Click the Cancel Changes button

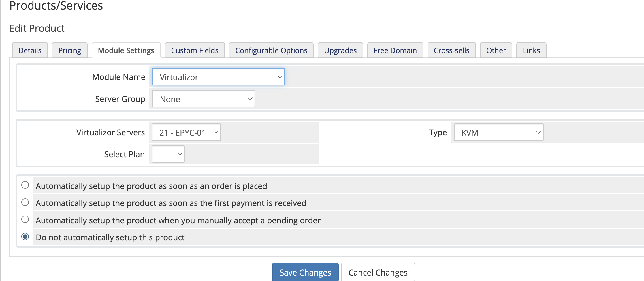[x=378, y=272]
